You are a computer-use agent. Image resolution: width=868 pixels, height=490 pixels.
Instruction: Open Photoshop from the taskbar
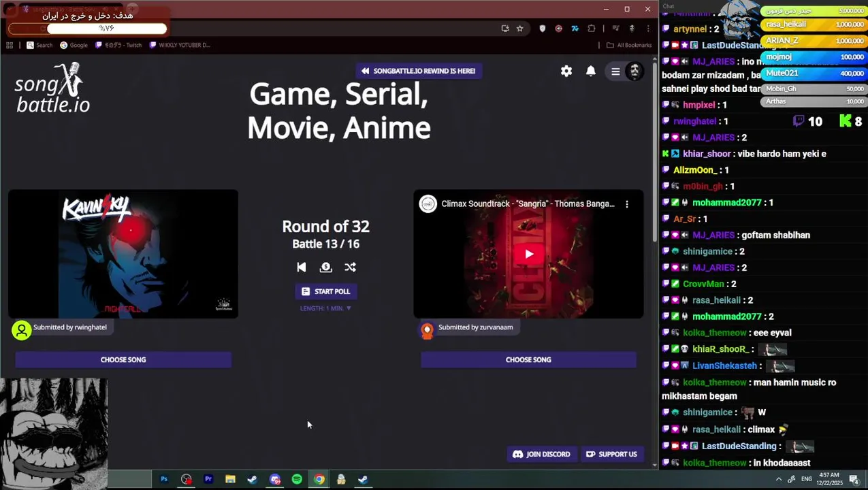coord(164,479)
